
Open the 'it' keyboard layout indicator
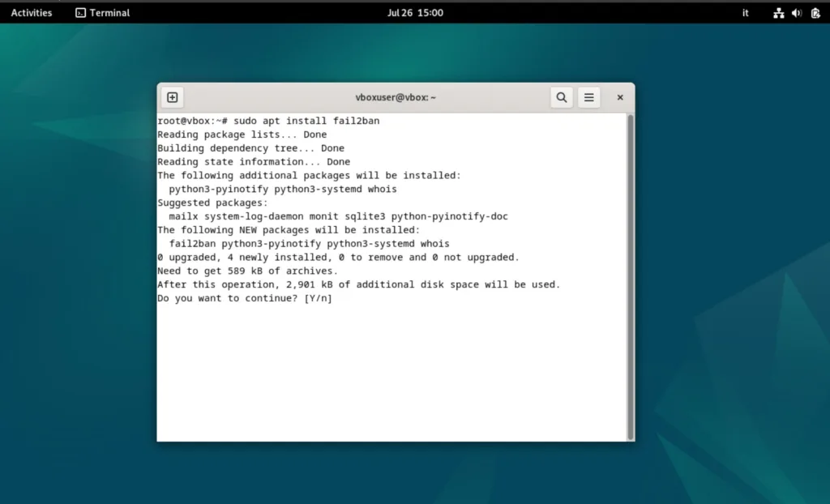746,13
